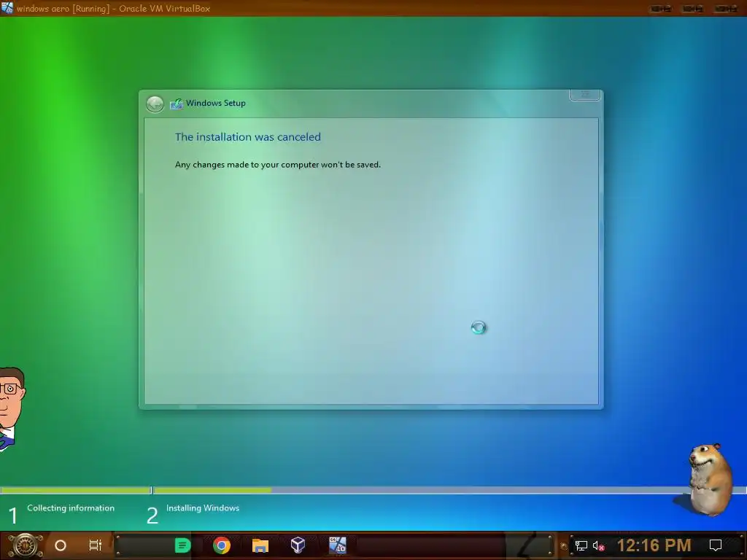
Task: Show hidden tray icons near network icon
Action: pos(564,546)
